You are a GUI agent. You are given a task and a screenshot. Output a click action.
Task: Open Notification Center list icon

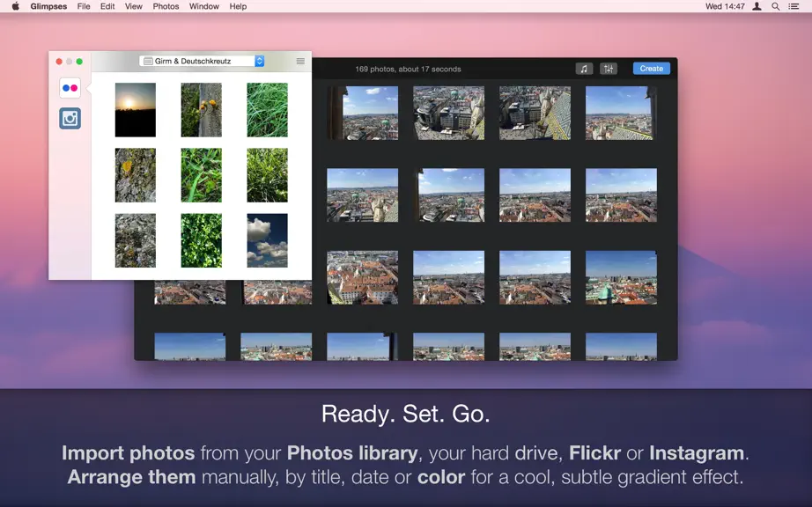794,7
